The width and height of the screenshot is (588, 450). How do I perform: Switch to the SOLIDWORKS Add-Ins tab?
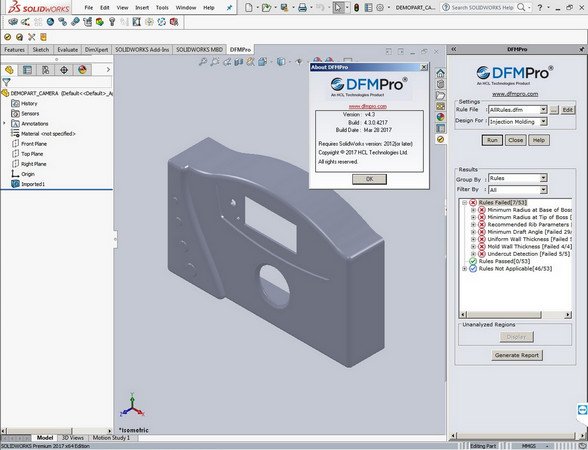142,50
